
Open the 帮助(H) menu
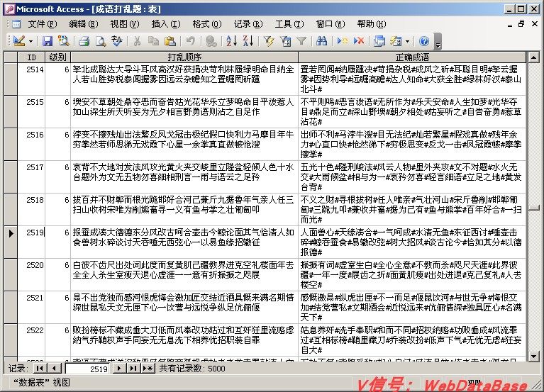[x=372, y=24]
